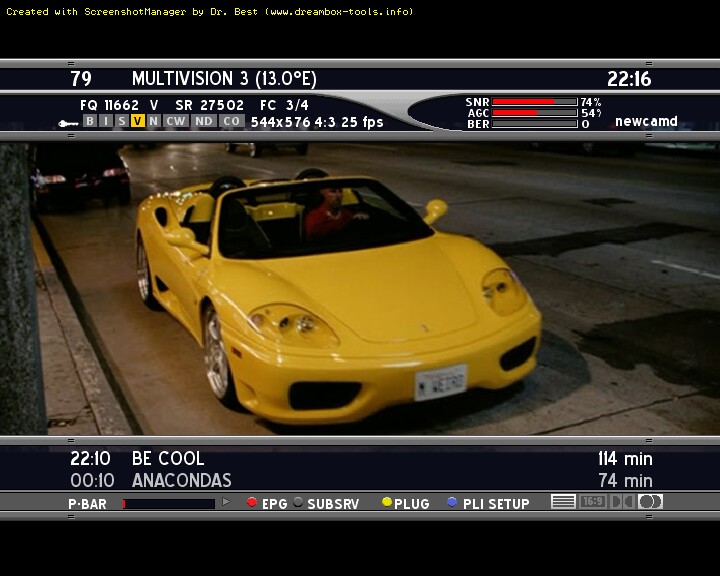
Task: Click the dual-circle audio channels icon
Action: coord(650,502)
